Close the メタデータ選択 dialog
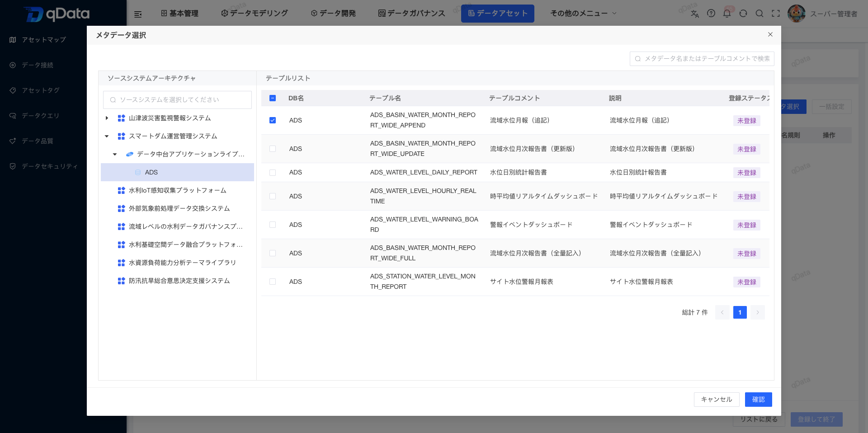Screen dimensions: 868x433 click(x=770, y=34)
